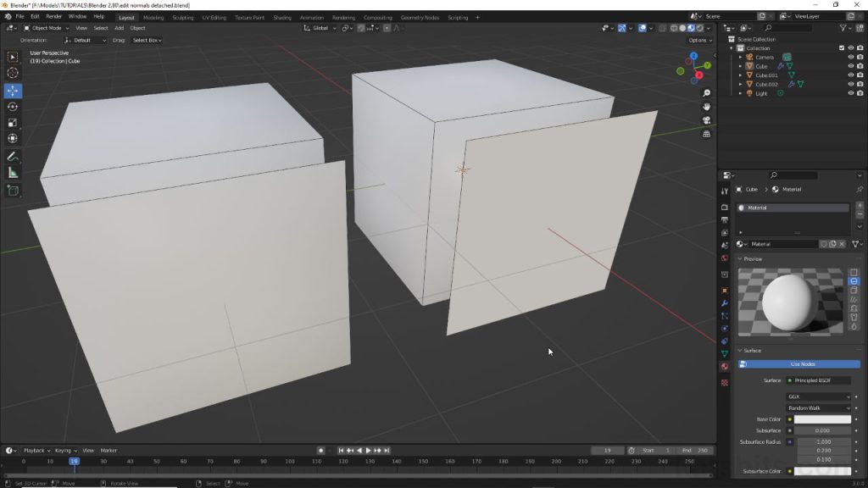Click the Base Color swatch
The image size is (868, 488).
tap(822, 419)
